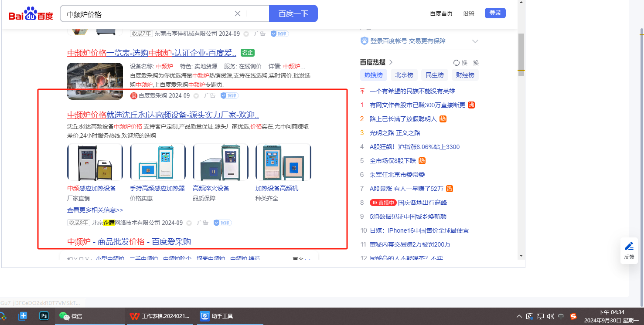Switch to the 北京榜 tab
Viewport: 644px width, 325px height.
(404, 75)
